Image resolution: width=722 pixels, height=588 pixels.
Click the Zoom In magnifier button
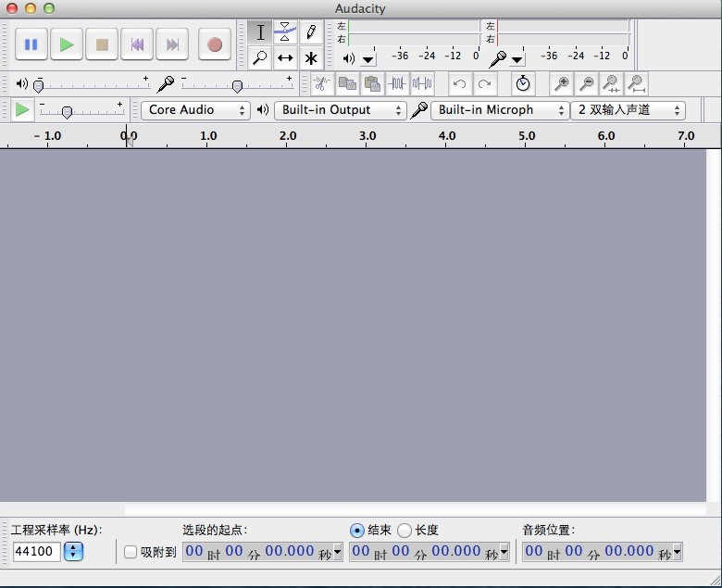pos(561,84)
